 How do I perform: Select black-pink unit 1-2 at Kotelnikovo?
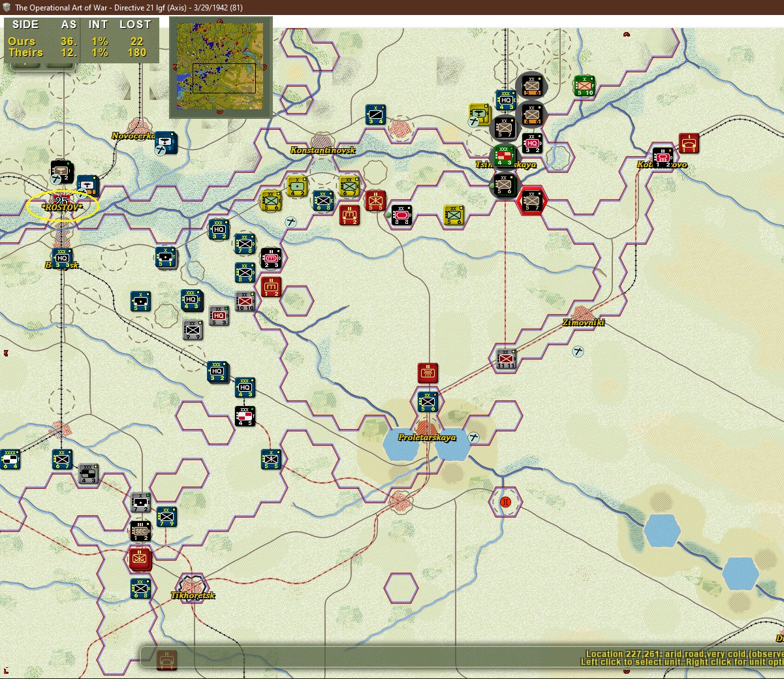(x=663, y=157)
